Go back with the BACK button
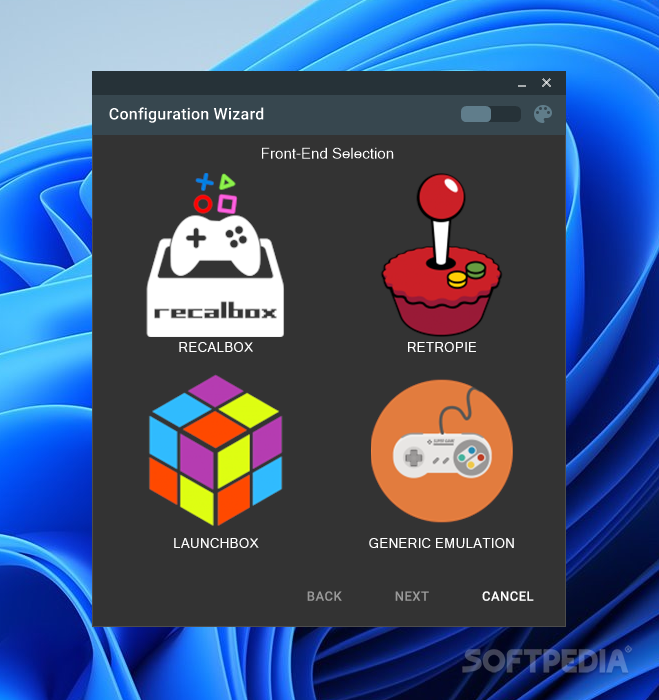Screen dimensions: 659x700 point(324,596)
